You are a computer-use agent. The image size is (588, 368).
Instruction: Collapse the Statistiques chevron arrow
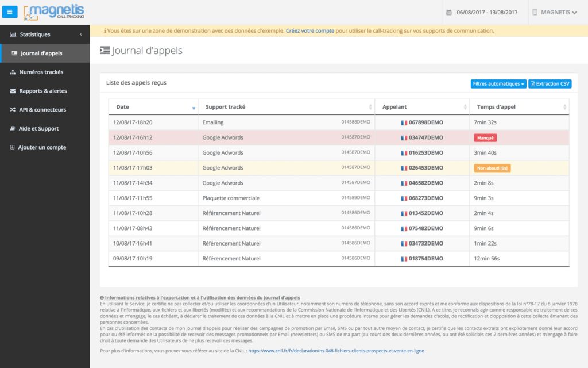coord(80,34)
